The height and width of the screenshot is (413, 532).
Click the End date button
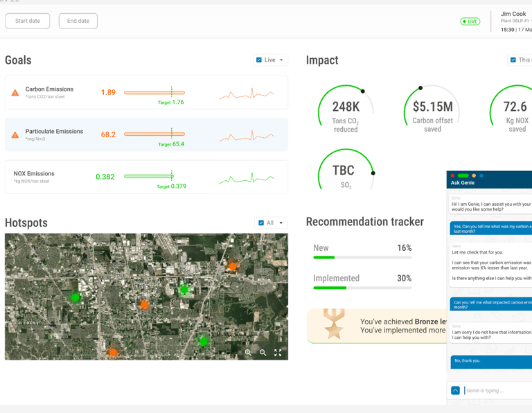(x=78, y=21)
